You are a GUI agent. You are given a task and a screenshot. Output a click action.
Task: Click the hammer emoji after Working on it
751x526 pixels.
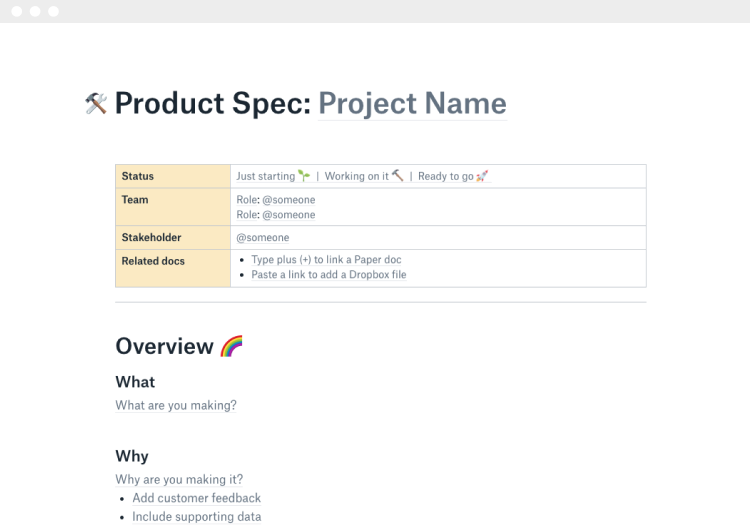click(x=397, y=176)
